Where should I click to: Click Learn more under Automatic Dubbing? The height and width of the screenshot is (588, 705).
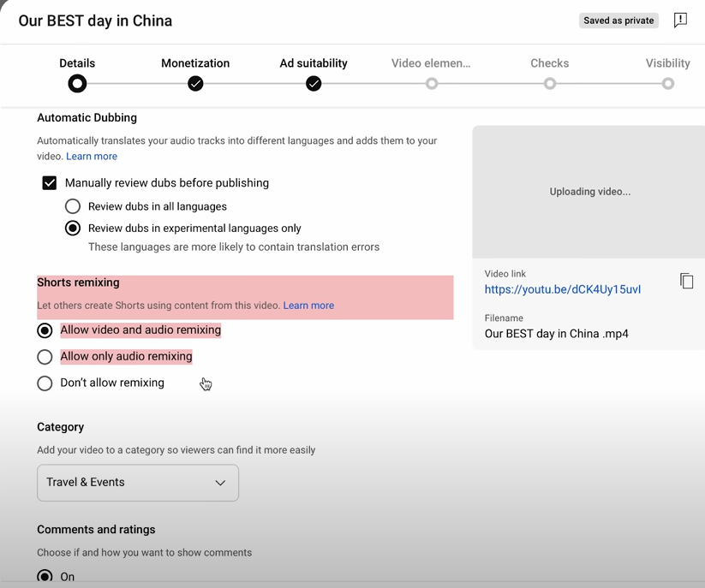(x=92, y=157)
